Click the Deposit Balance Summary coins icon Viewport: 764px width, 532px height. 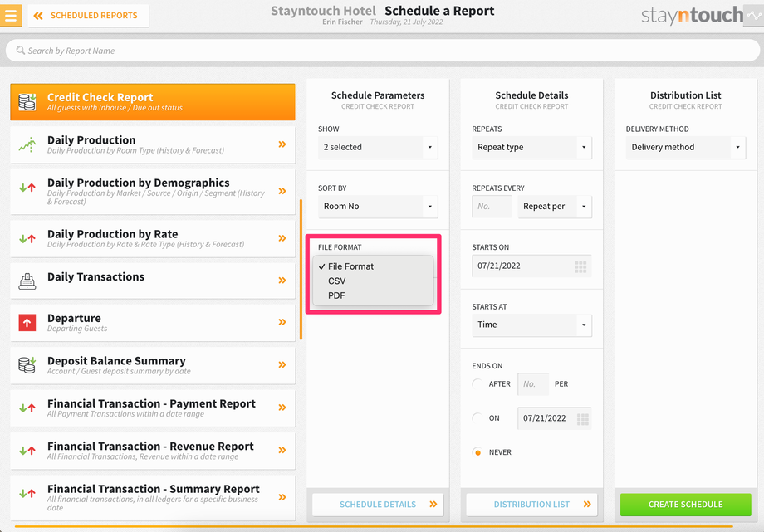pos(27,365)
